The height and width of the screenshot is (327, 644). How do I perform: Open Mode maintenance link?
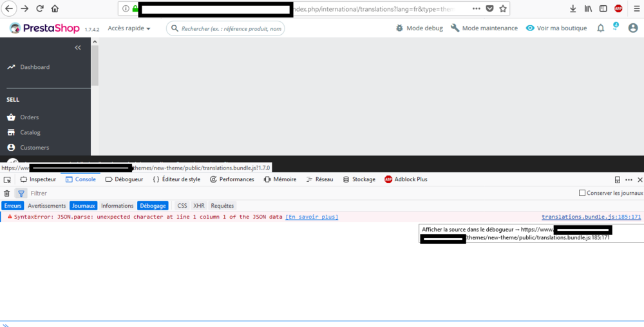484,28
